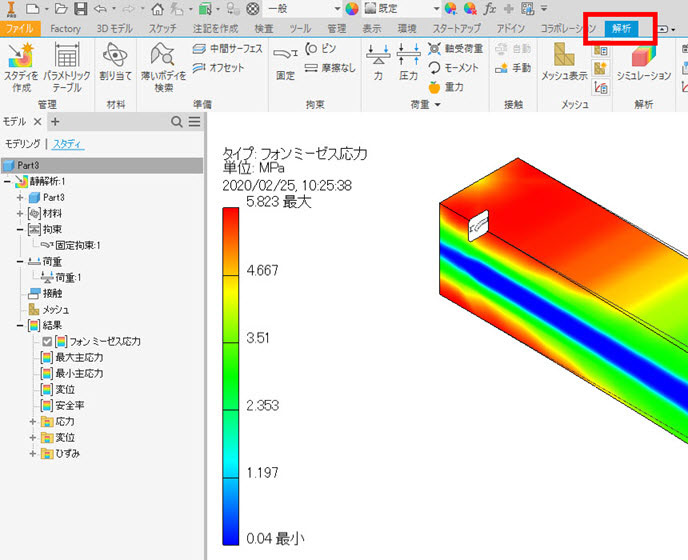
Task: Select 薄いボディを検索 tool
Action: click(x=163, y=68)
